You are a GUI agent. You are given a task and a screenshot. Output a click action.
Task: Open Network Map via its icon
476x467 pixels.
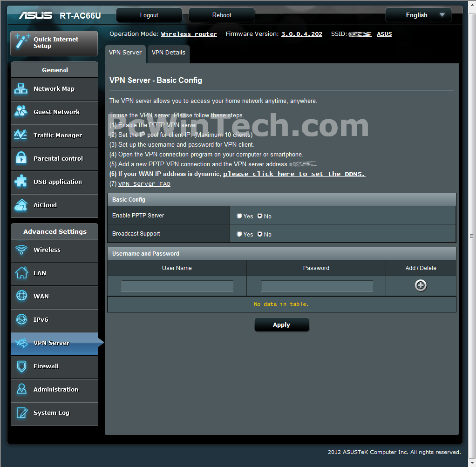point(21,88)
